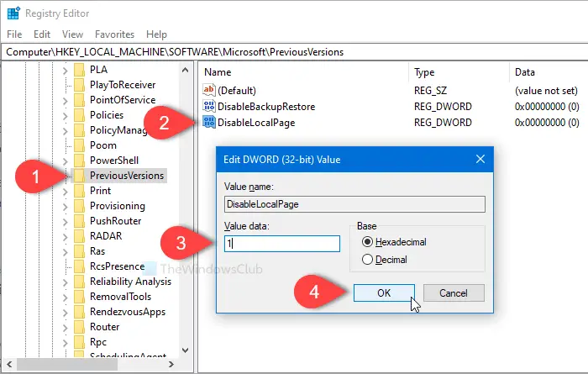Click the RcsPresence folder icon

point(79,266)
